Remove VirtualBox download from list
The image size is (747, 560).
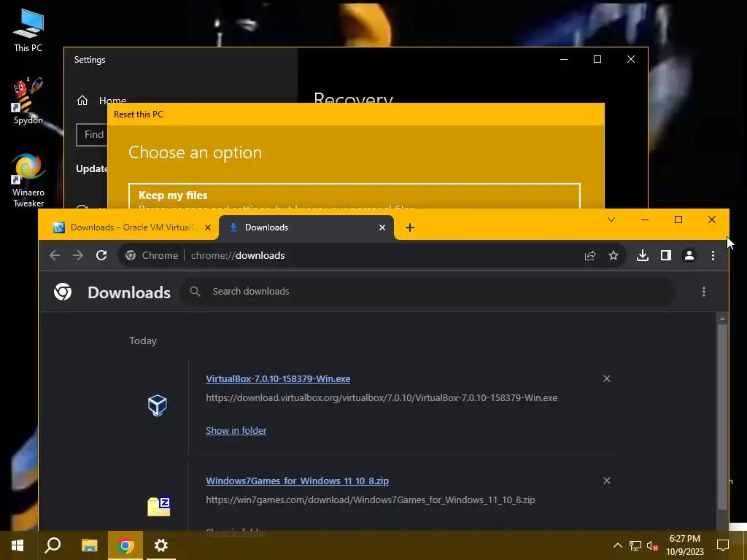tap(606, 378)
